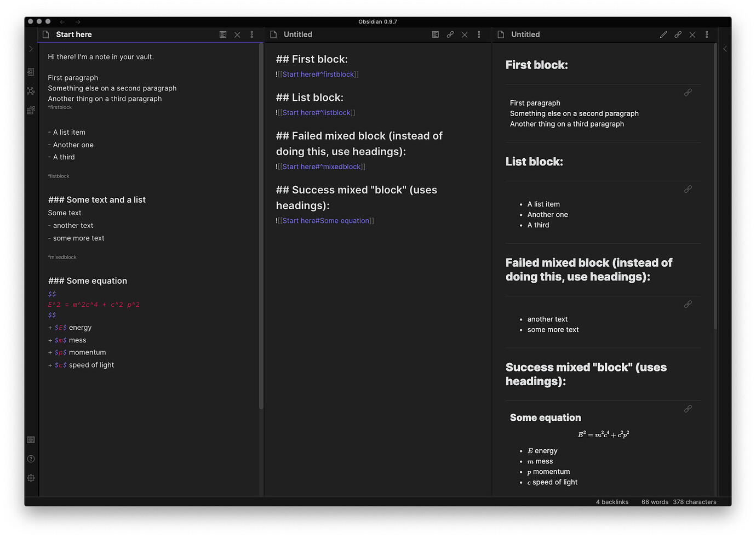Click the chain link icon beside First block section

(x=688, y=92)
